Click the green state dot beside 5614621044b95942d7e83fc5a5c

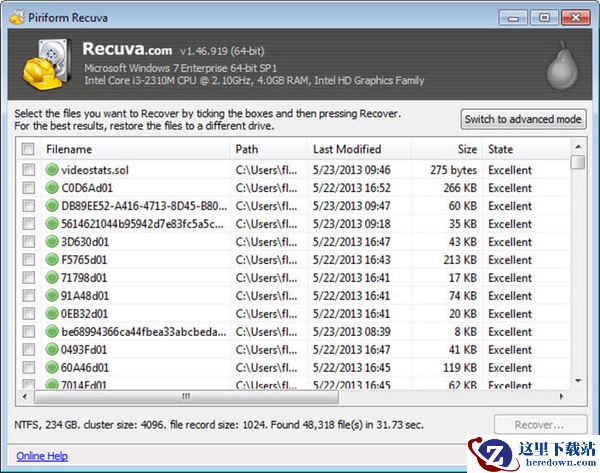click(52, 223)
